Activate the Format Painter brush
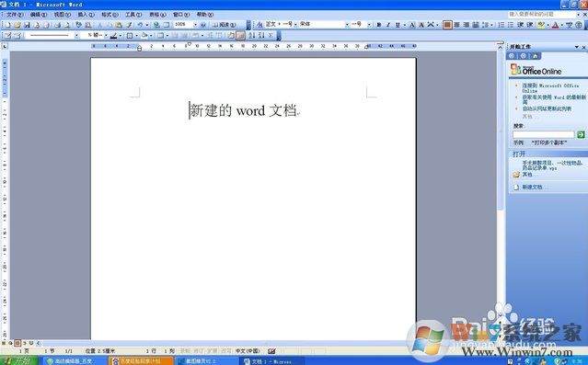 click(x=129, y=25)
